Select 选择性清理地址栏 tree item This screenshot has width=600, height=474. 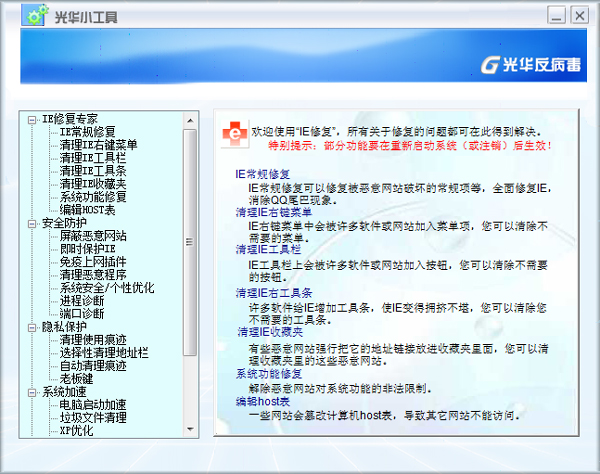[104, 353]
